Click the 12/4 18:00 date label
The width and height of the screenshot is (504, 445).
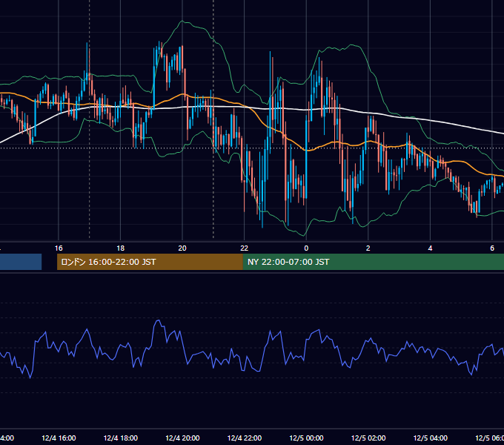click(x=121, y=438)
